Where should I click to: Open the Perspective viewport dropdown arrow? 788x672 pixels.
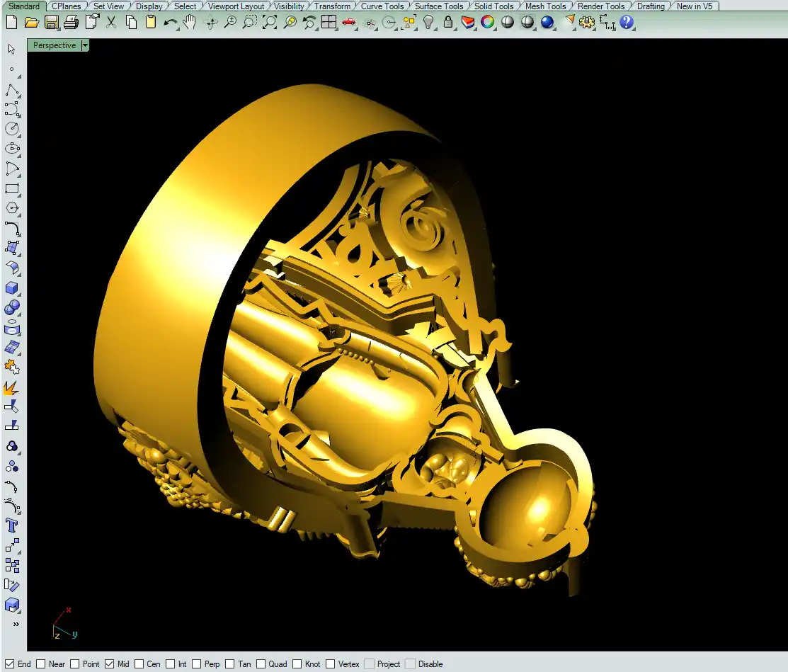[85, 45]
